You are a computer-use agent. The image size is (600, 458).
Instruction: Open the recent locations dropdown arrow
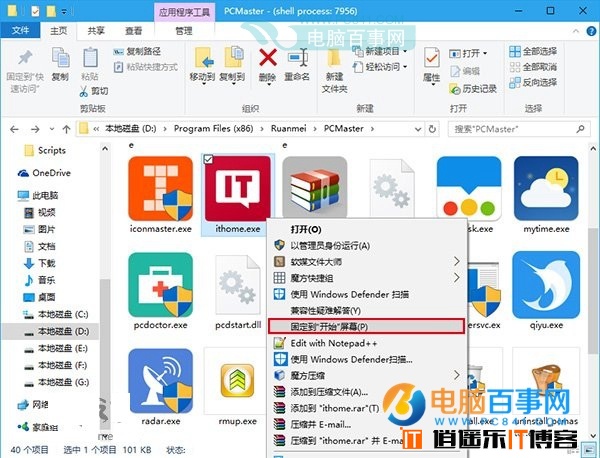[52, 129]
